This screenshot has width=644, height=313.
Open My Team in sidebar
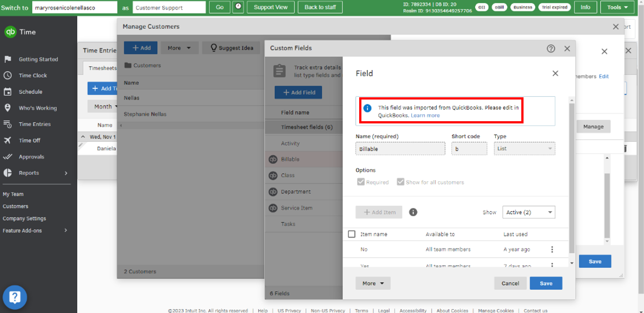click(x=13, y=194)
